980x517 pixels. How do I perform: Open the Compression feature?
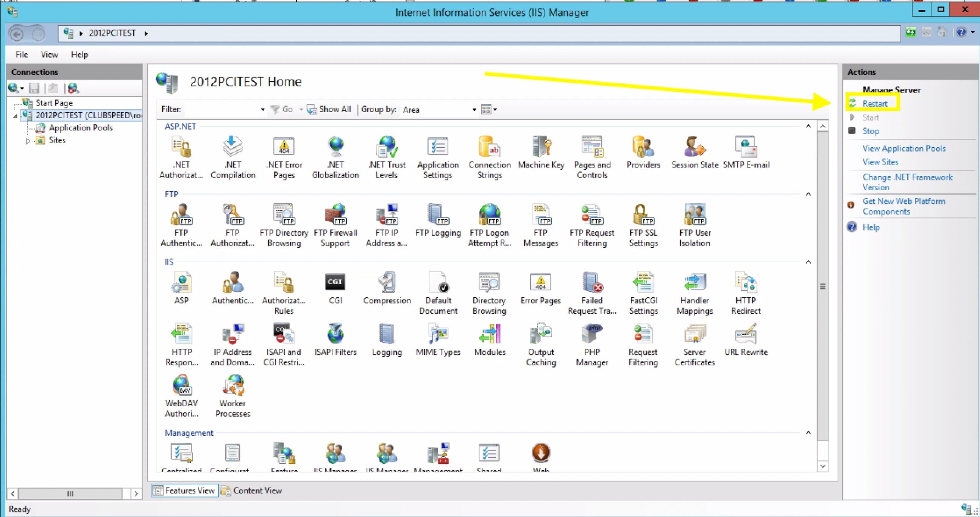pyautogui.click(x=387, y=288)
